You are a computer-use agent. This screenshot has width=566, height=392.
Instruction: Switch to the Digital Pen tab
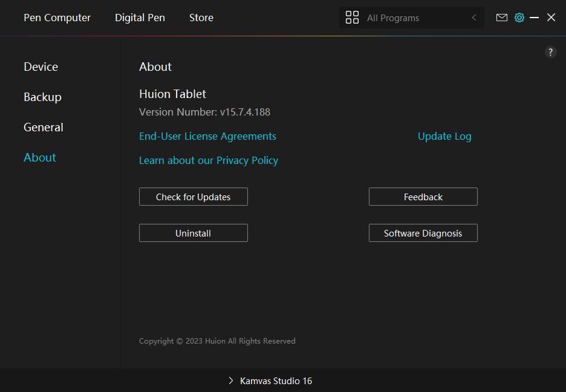point(140,18)
